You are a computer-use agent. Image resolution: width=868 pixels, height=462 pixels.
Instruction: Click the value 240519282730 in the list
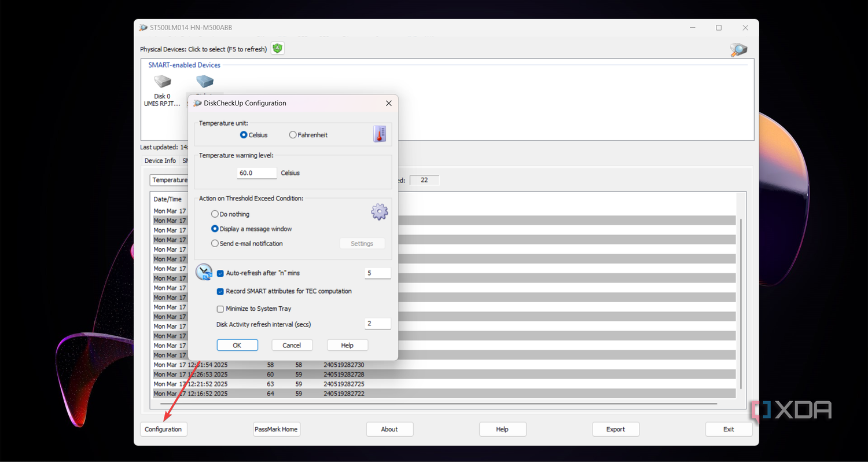pyautogui.click(x=344, y=365)
